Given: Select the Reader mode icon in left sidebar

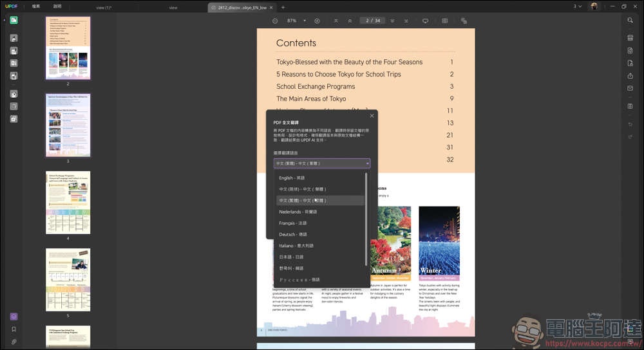Looking at the screenshot, I should [14, 20].
